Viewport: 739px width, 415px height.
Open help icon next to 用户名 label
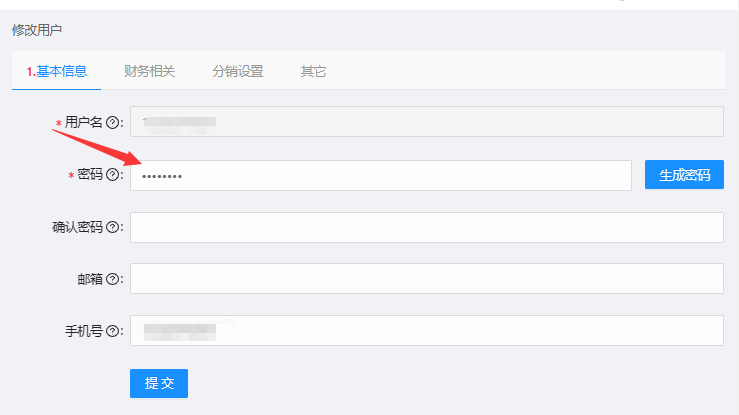[112, 122]
